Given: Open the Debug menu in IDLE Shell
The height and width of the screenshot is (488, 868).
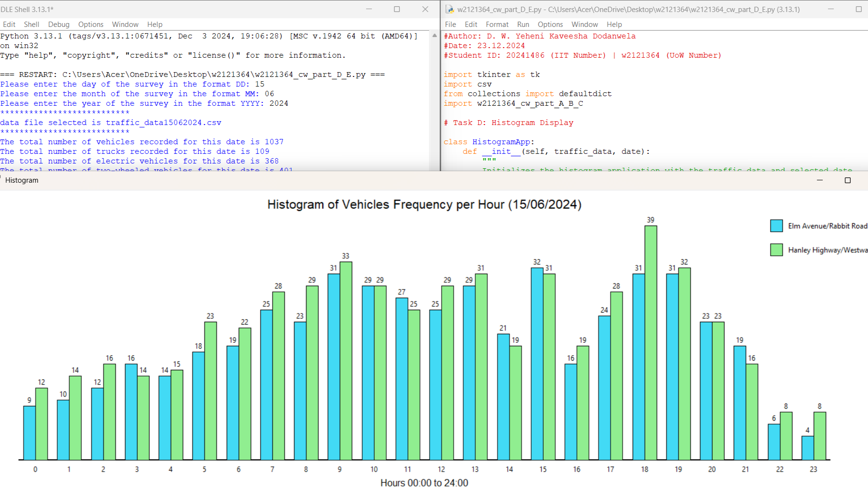Looking at the screenshot, I should pyautogui.click(x=59, y=24).
